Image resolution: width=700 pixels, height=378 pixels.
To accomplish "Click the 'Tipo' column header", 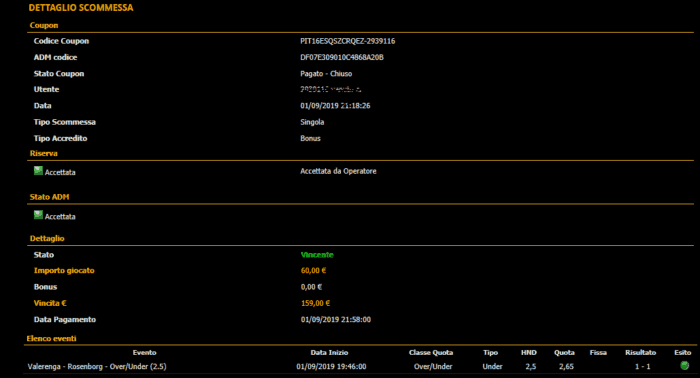I will point(490,353).
